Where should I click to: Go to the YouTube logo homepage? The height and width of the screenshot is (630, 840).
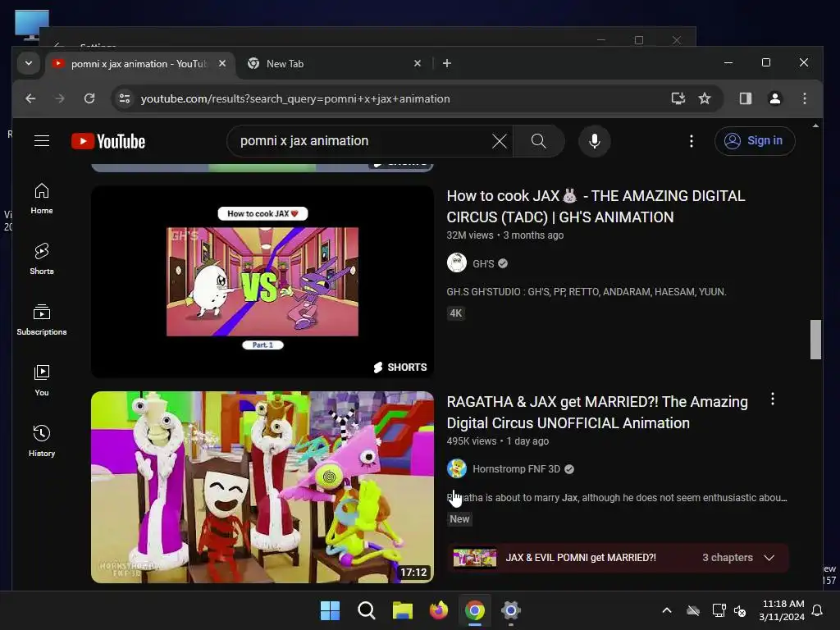click(108, 141)
